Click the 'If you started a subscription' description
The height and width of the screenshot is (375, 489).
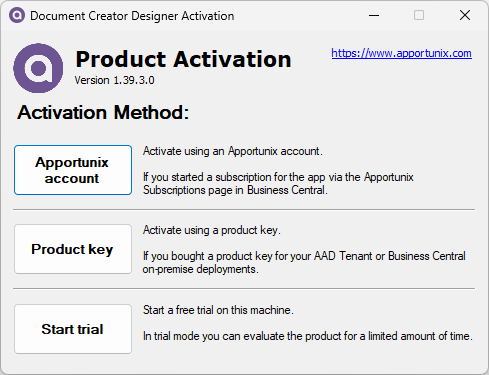coord(278,183)
